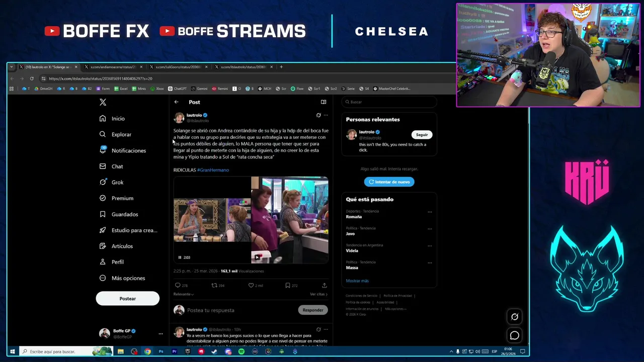This screenshot has width=644, height=362.
Task: Open Spotify from the taskbar
Action: 242,351
